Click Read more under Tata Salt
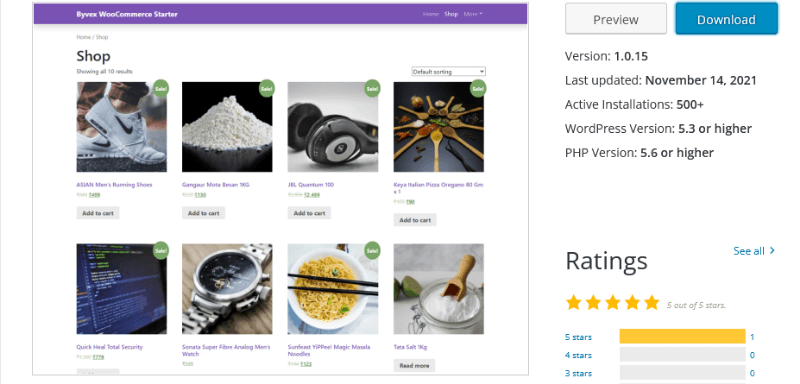This screenshot has height=384, width=800. (x=414, y=366)
